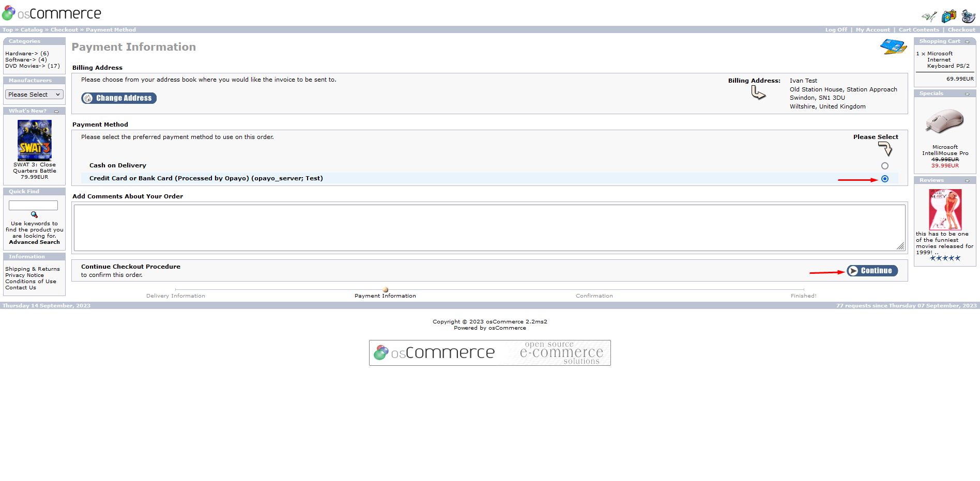Click Cart Contents in header bar
This screenshot has width=980, height=481.
point(918,30)
